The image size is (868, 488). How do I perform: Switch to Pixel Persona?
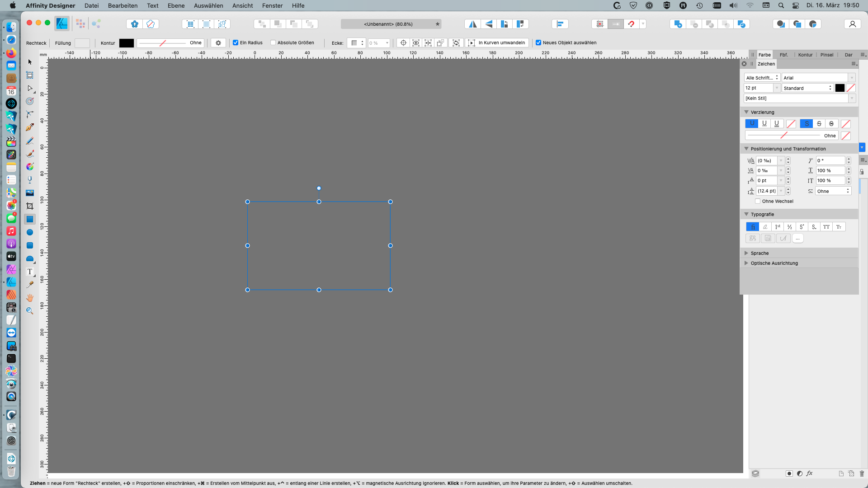click(x=80, y=24)
